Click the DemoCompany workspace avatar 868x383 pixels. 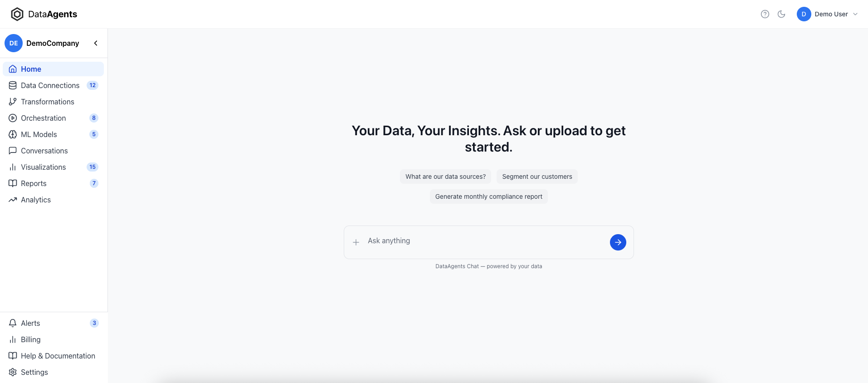pyautogui.click(x=14, y=43)
